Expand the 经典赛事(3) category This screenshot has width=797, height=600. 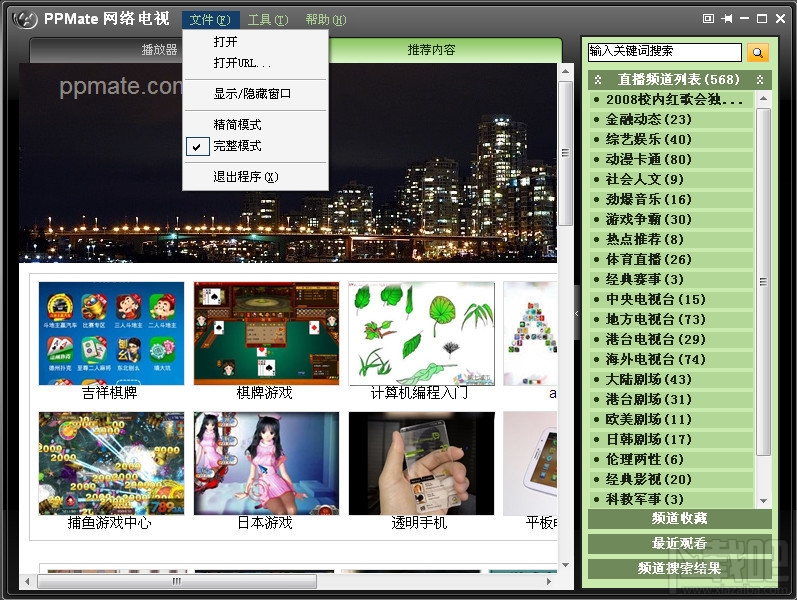(671, 280)
